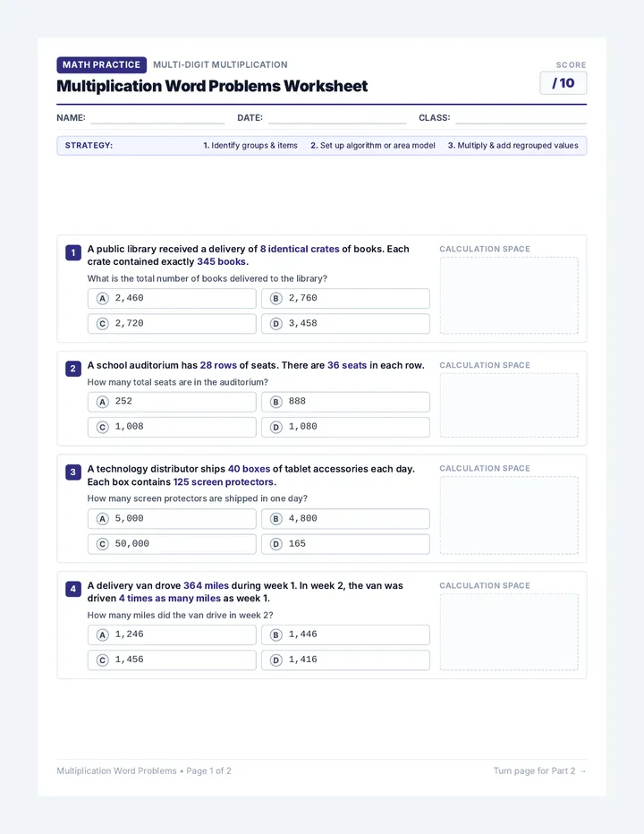Viewport: 644px width, 834px height.
Task: Click the calculation space box for question 2
Action: 509,405
